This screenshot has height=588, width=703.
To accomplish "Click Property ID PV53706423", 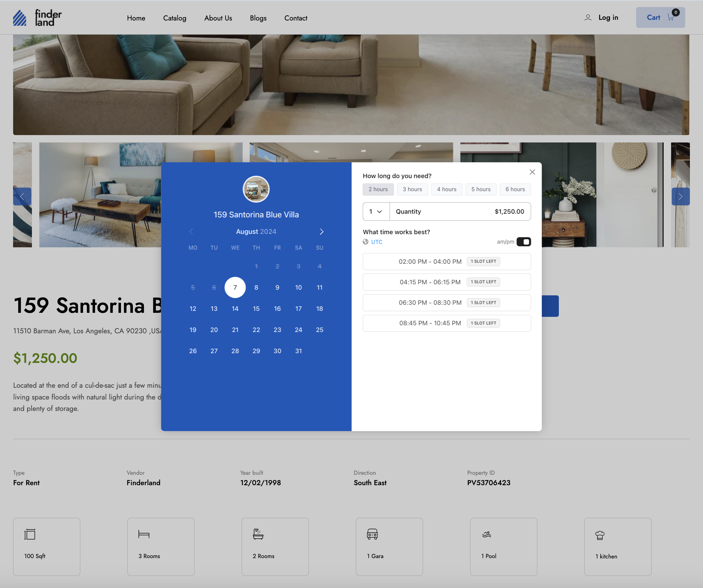I will [x=489, y=482].
